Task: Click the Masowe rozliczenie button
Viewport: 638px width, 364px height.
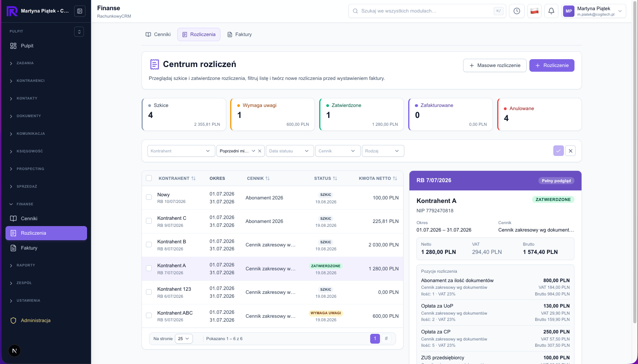Action: pos(494,65)
